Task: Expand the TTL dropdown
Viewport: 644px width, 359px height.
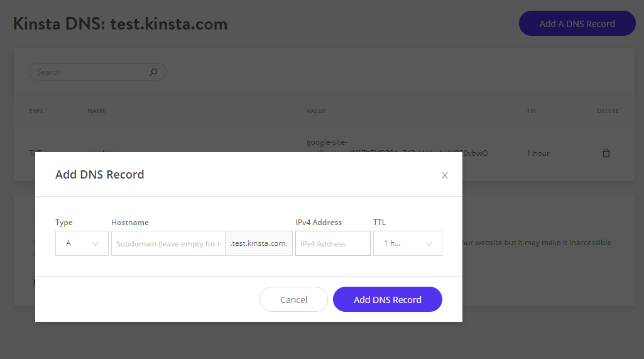Action: point(407,243)
